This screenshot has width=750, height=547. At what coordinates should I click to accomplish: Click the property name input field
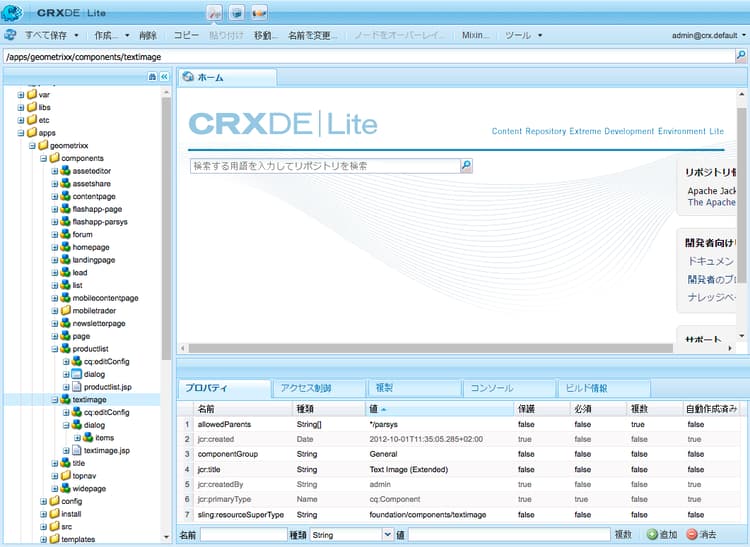[243, 535]
